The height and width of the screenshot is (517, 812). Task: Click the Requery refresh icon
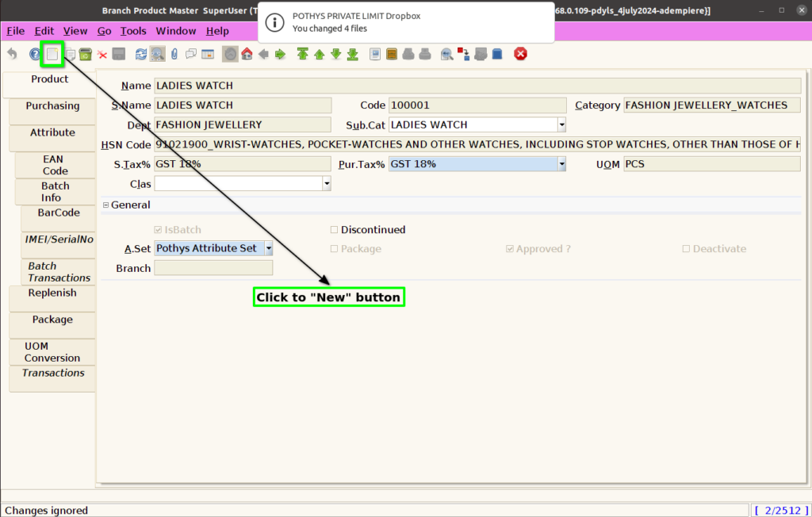[x=141, y=54]
